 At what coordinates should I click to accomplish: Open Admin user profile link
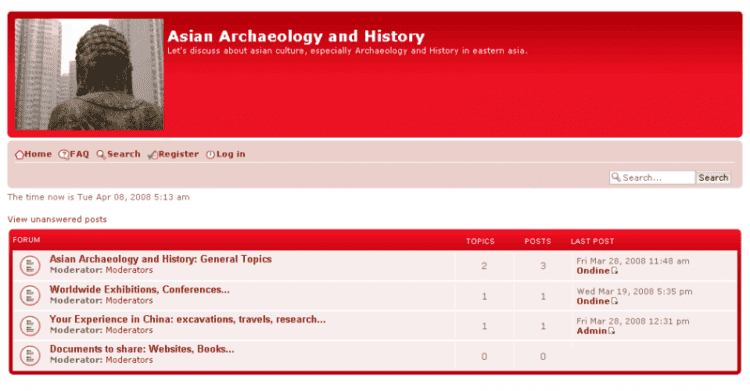592,331
